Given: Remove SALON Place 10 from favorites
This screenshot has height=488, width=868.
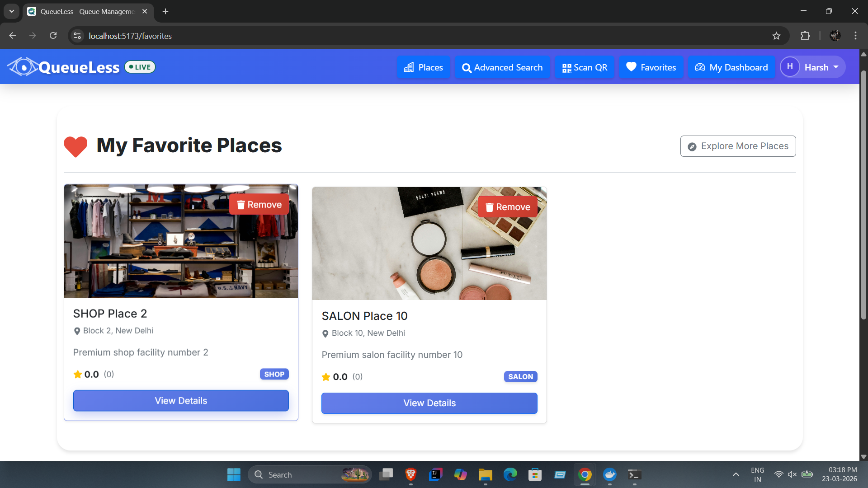Looking at the screenshot, I should pyautogui.click(x=508, y=207).
